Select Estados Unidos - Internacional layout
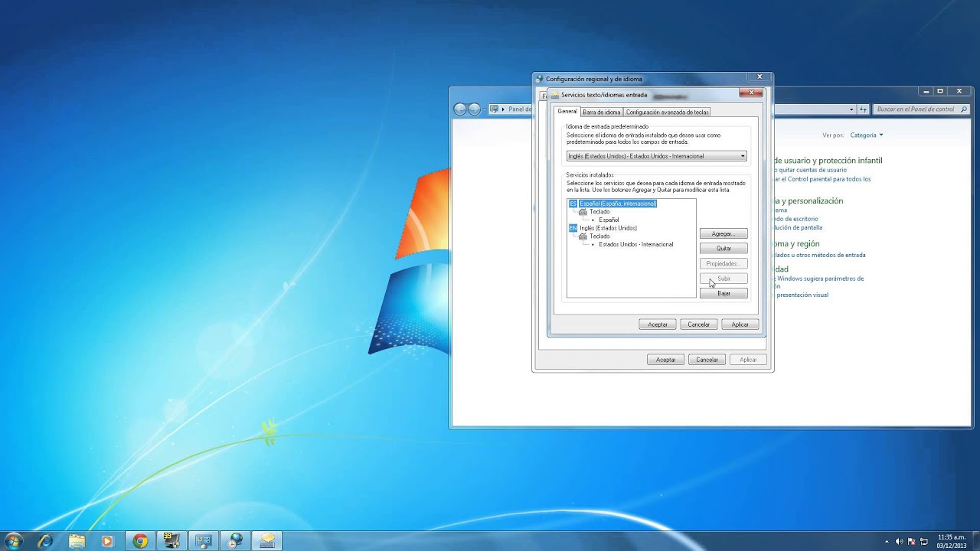Viewport: 980px width, 551px height. coord(636,244)
